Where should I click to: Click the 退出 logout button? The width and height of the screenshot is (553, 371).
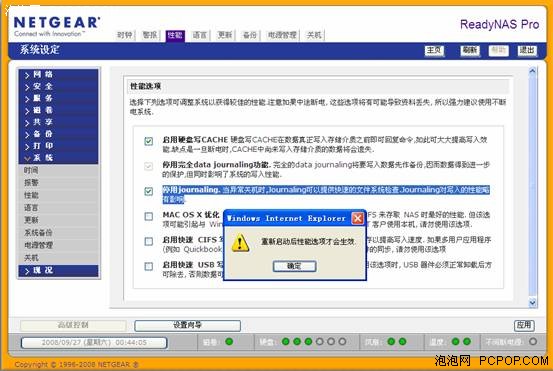click(x=527, y=51)
